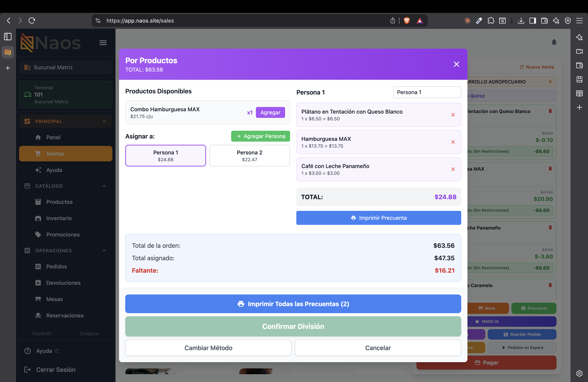Open Ventas in the sidebar

66,154
